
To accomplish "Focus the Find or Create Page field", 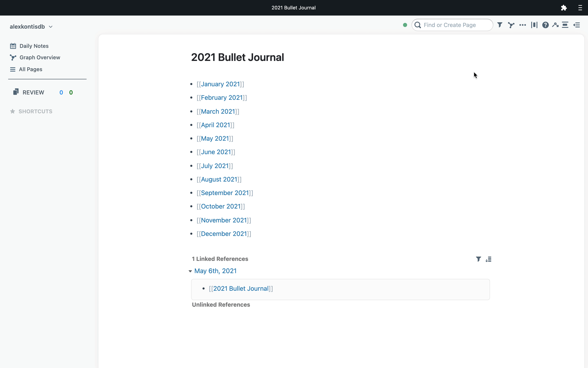I will coord(452,25).
